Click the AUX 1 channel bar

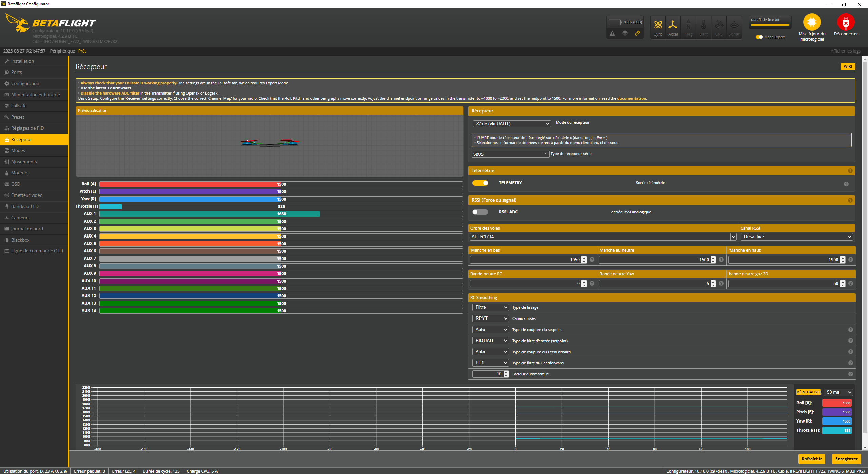281,214
